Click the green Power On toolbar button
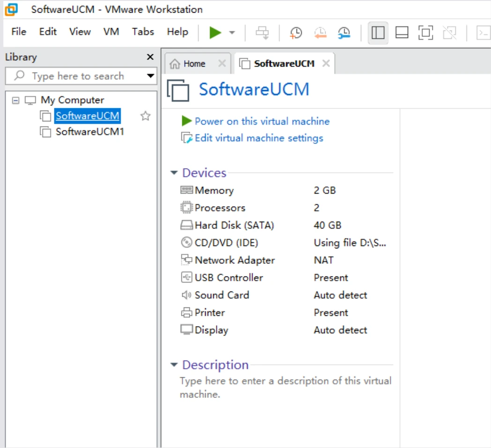The image size is (491, 448). click(x=215, y=33)
